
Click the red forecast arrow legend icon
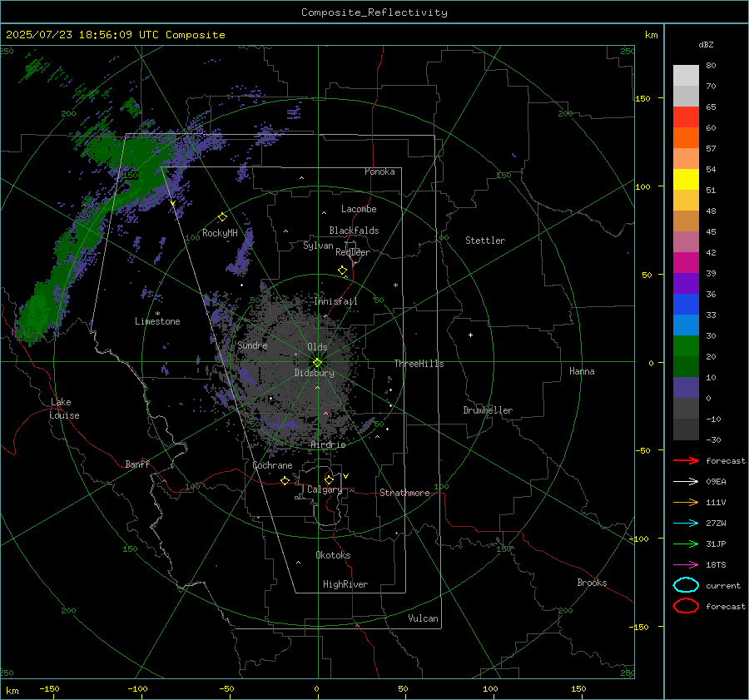coord(686,460)
